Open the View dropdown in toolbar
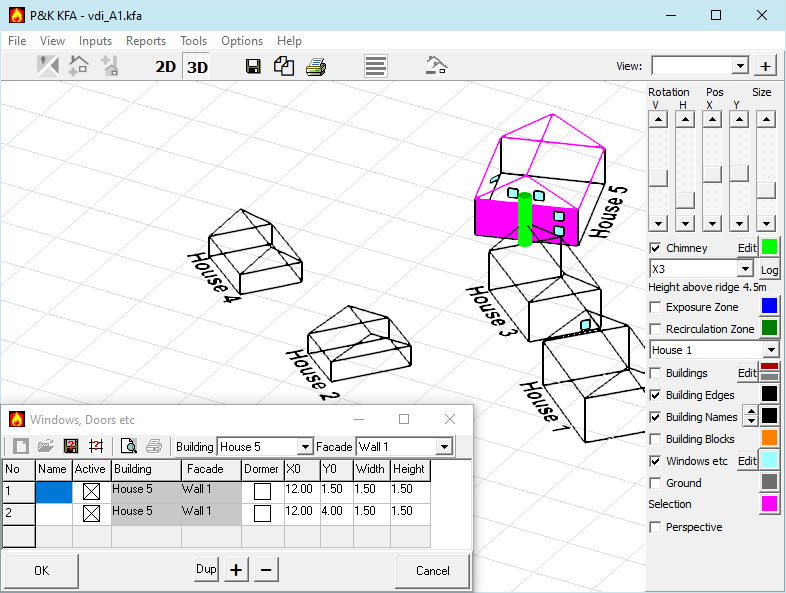Screen dimensions: 786x593 [x=740, y=66]
